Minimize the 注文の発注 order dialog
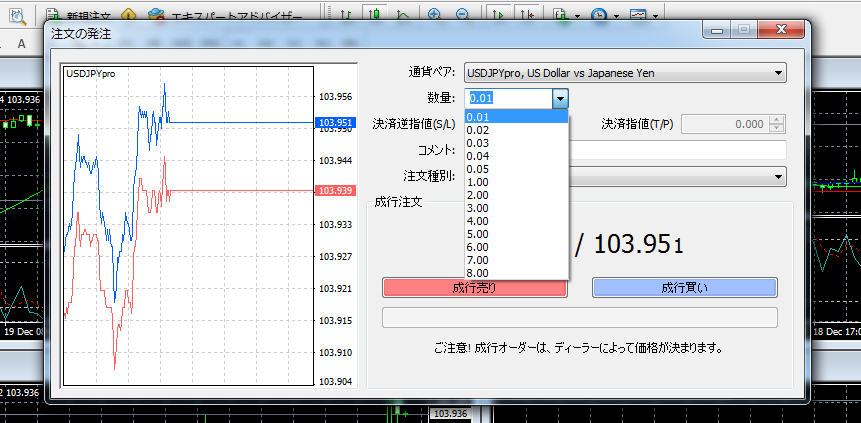 [717, 30]
